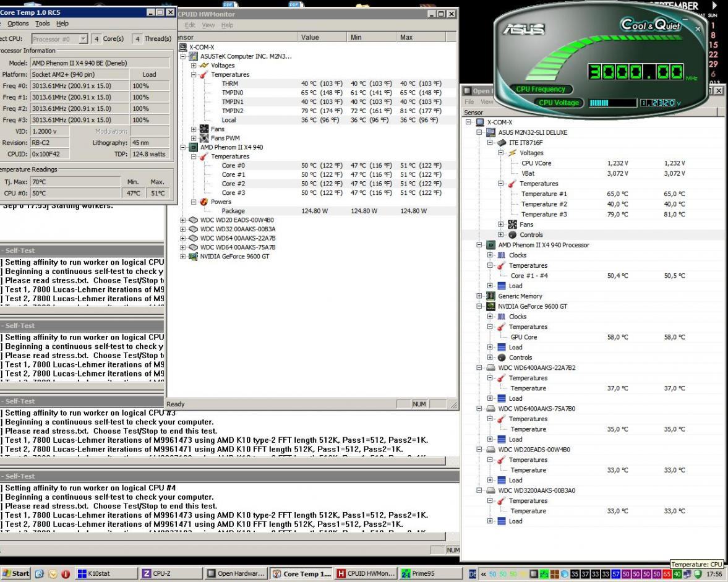This screenshot has width=728, height=582.
Task: Click the AMD Phenom II X4 940 Processor icon
Action: pos(490,245)
